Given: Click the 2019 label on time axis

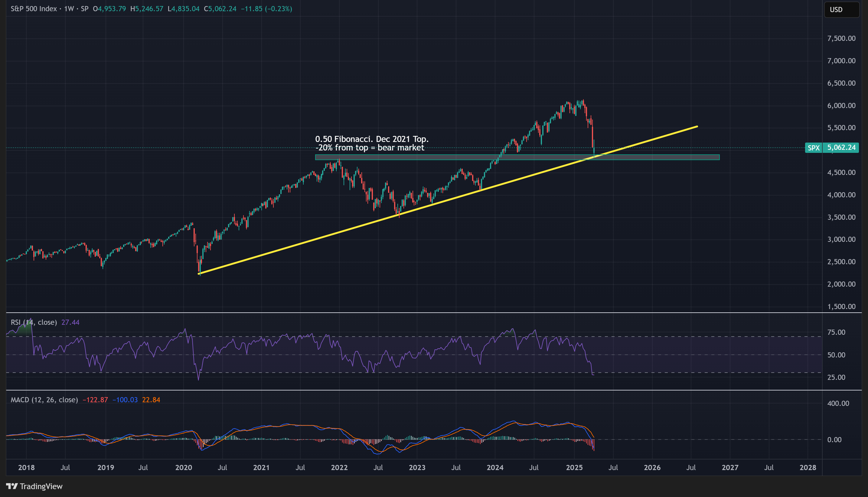Looking at the screenshot, I should pyautogui.click(x=106, y=468).
